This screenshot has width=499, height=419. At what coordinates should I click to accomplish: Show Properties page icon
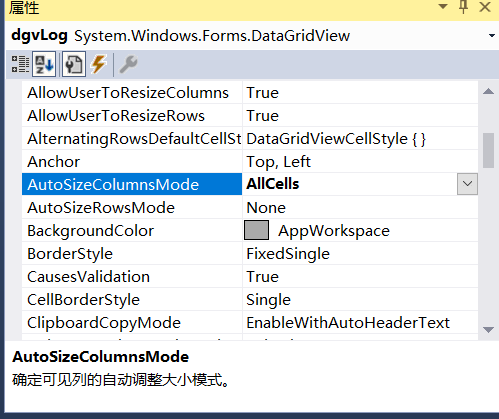point(74,64)
